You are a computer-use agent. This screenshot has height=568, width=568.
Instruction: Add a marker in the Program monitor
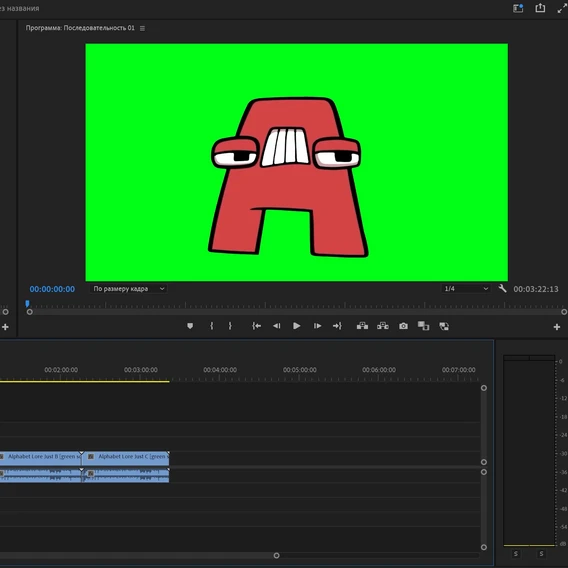click(190, 326)
